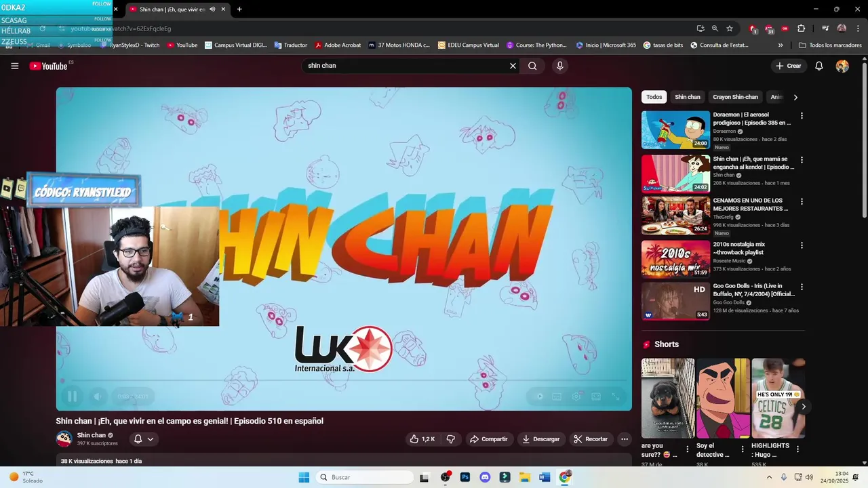Show more filter chips with arrow
Screen dimensions: 868x488
795,97
